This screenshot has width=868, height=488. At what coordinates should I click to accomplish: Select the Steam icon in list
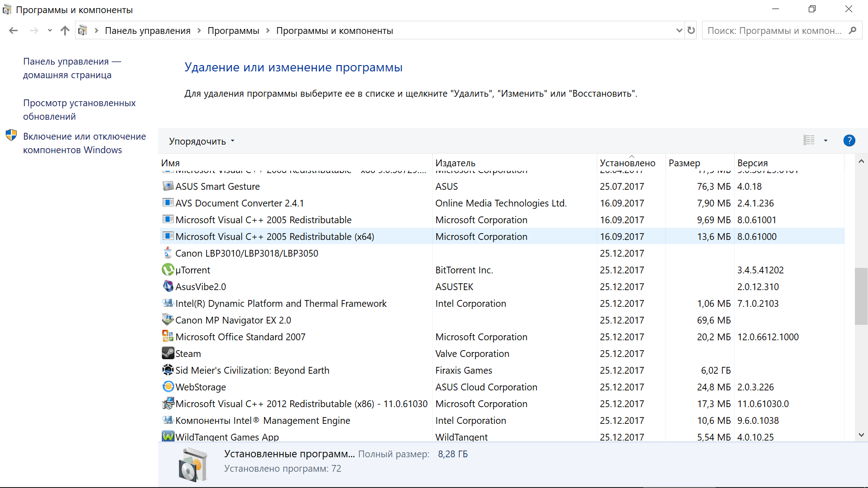pyautogui.click(x=168, y=353)
